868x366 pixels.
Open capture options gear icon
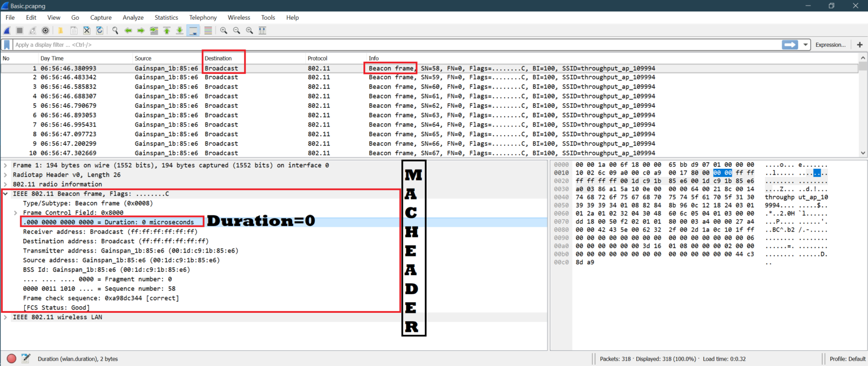(45, 30)
